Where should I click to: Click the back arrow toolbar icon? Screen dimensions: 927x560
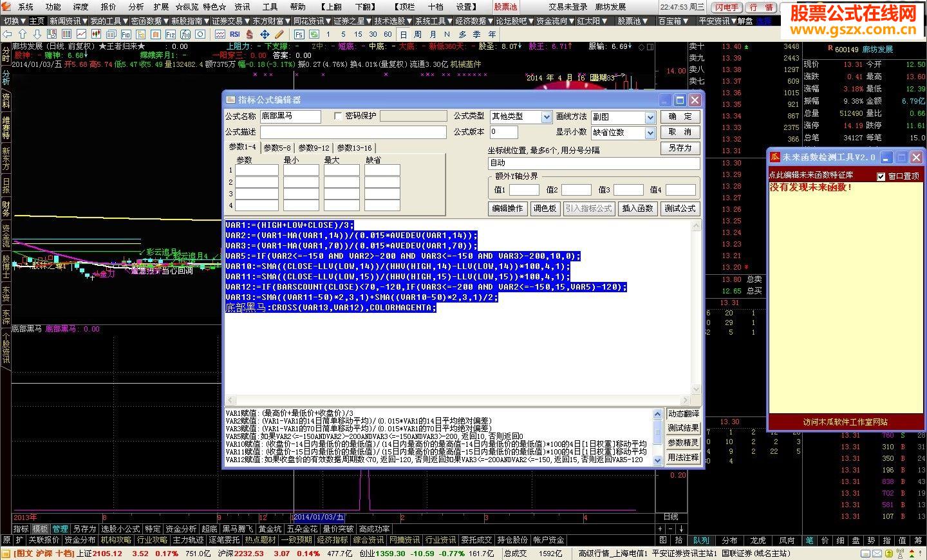click(8, 34)
